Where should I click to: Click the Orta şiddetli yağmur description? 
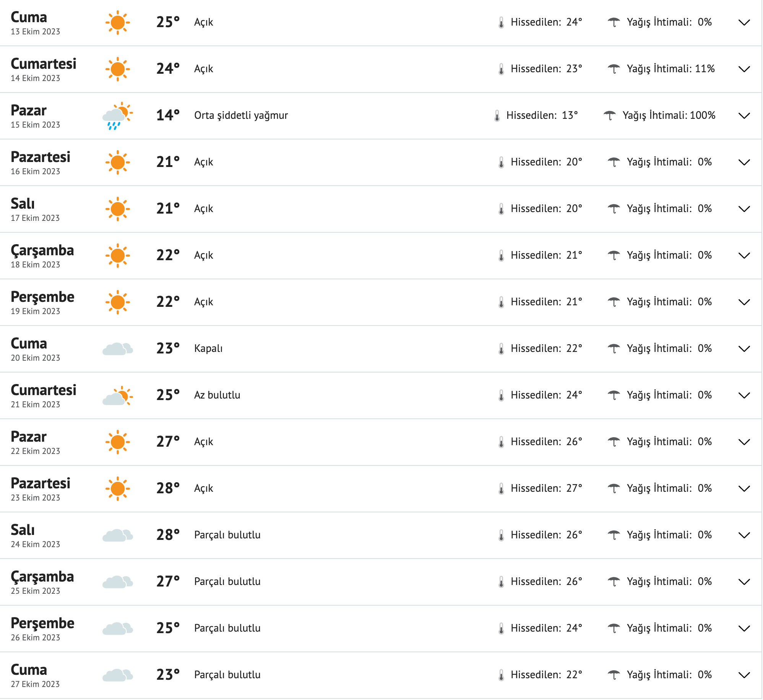(x=241, y=115)
